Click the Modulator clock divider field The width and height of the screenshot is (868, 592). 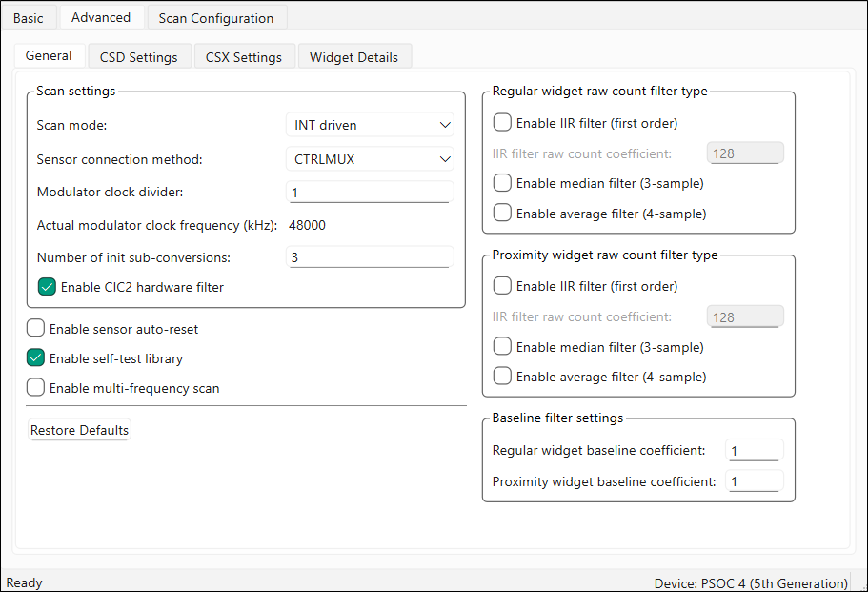369,193
